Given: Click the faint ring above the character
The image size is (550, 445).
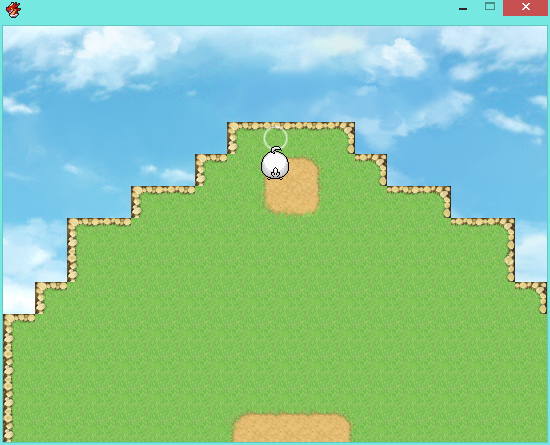Looking at the screenshot, I should 276,138.
